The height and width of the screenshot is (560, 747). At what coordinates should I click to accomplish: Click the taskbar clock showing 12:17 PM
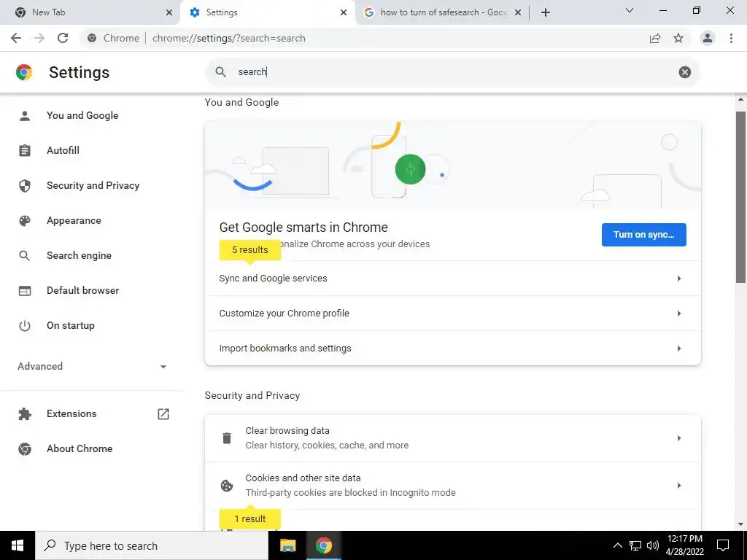point(684,545)
